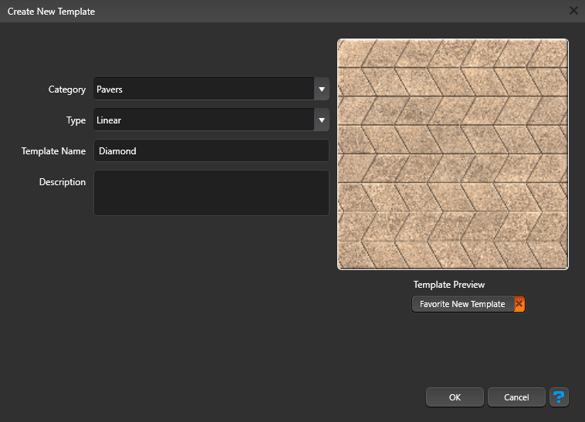
Task: Expand the Category dropdown arrow
Action: [321, 89]
